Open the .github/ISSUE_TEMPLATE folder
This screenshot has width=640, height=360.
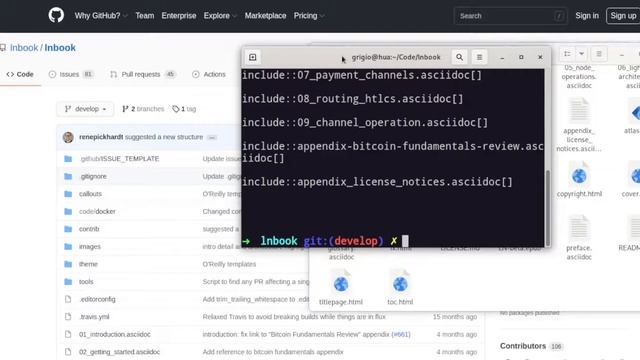(x=119, y=158)
